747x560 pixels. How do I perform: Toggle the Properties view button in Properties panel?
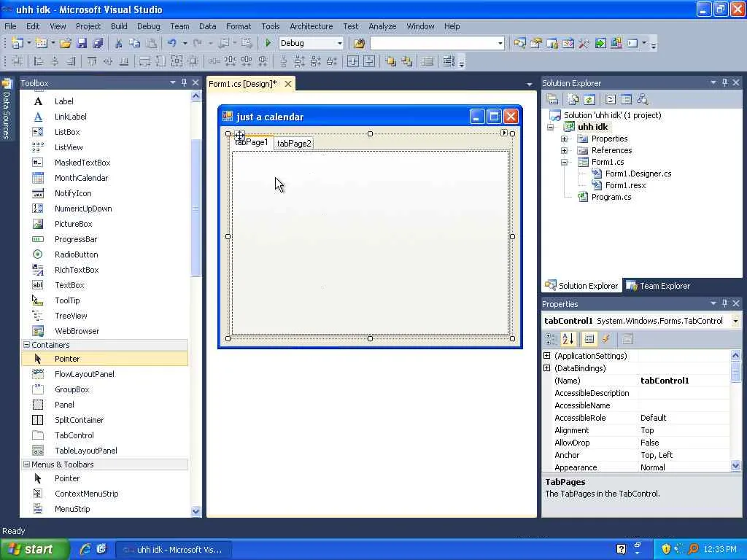click(589, 339)
